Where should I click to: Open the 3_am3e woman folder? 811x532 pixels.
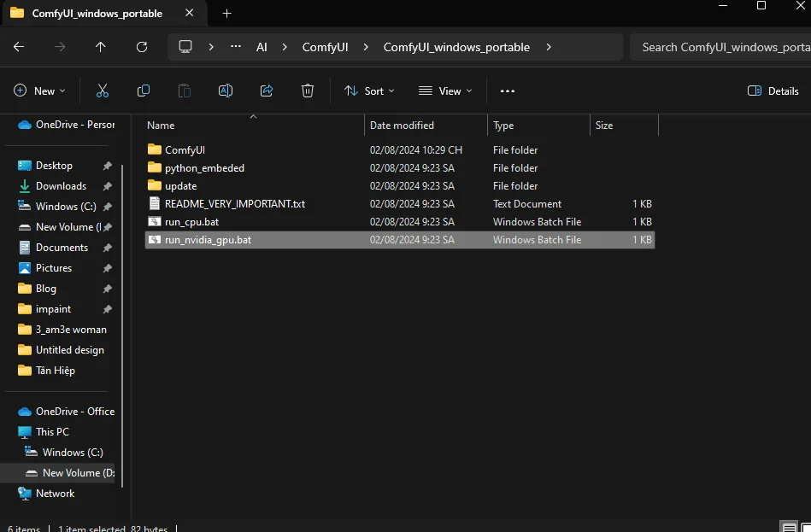[62, 330]
